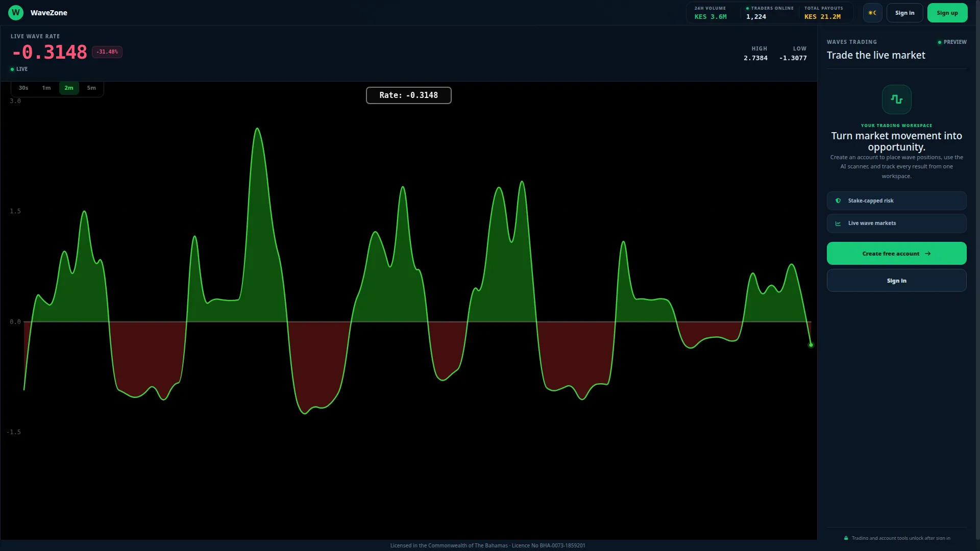
Task: Click Create free account button
Action: coord(897,254)
